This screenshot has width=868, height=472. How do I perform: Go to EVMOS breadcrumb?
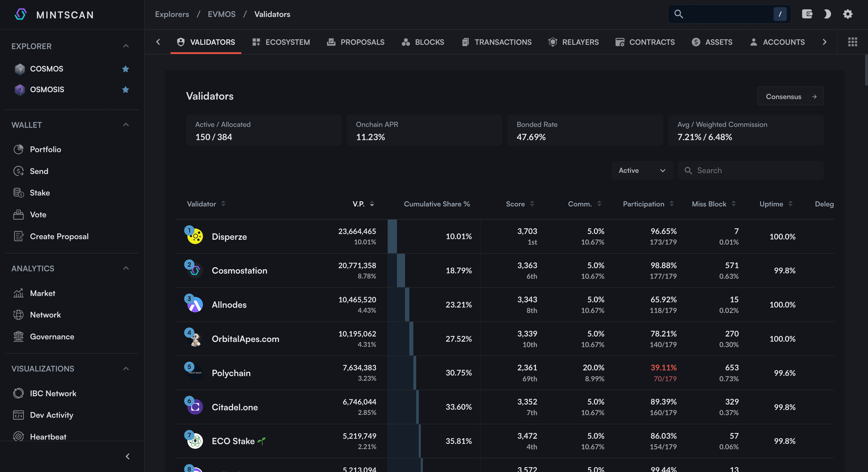[221, 14]
